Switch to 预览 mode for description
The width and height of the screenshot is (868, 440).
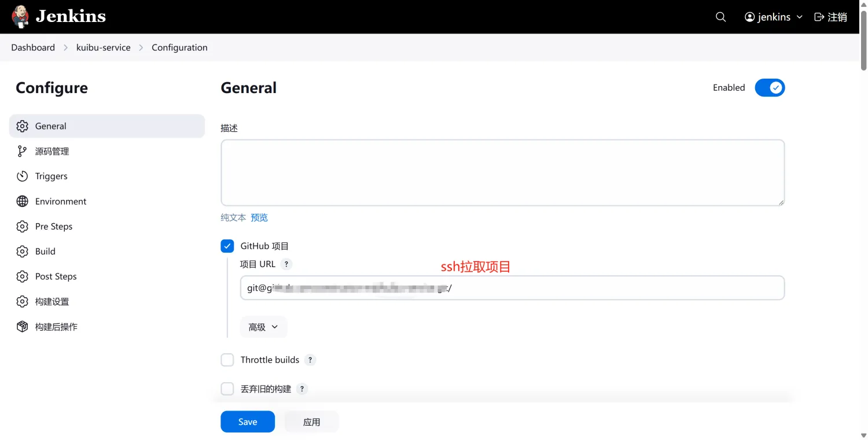(x=259, y=217)
